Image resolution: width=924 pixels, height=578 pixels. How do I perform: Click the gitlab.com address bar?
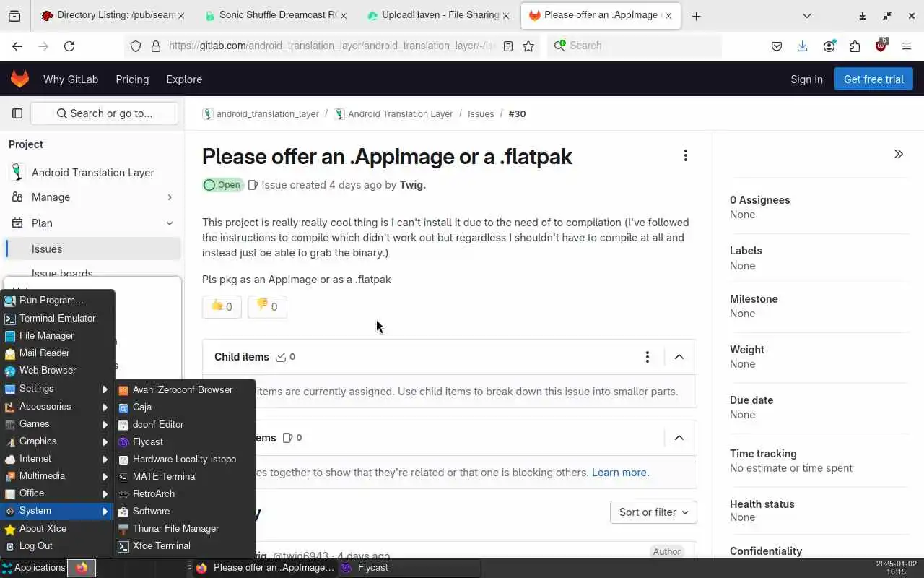point(332,46)
